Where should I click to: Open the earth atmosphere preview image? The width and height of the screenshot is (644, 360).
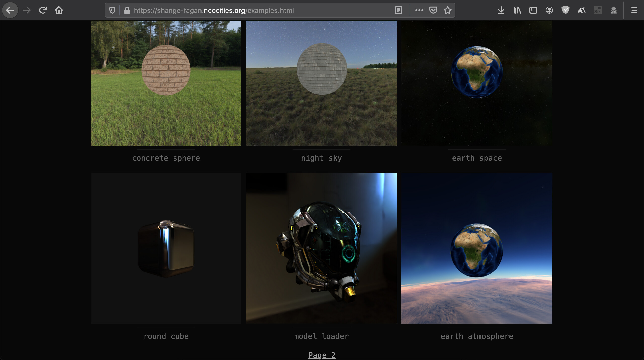(477, 248)
